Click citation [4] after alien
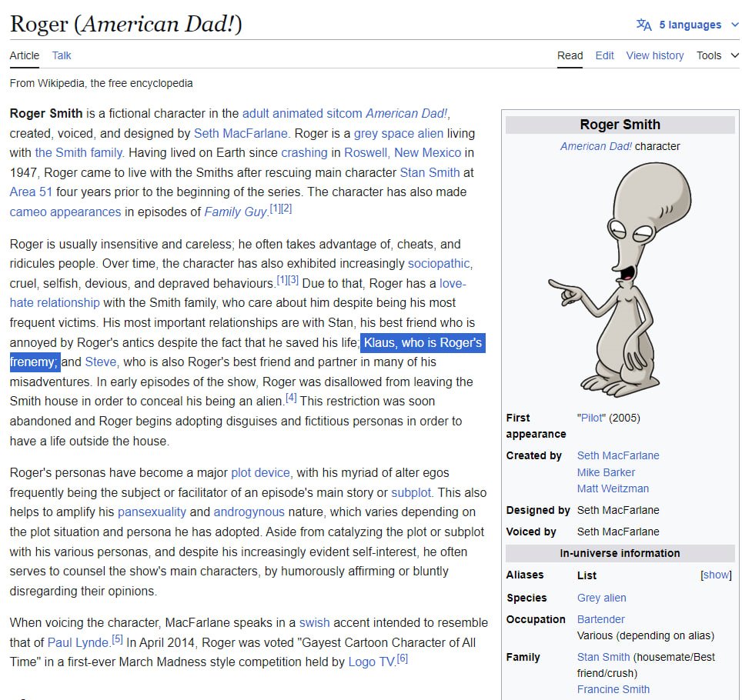This screenshot has height=700, width=742. point(291,397)
